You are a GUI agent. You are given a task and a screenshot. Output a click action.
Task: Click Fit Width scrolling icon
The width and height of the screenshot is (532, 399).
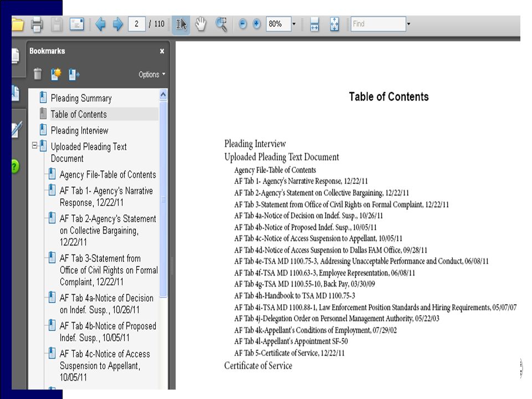pyautogui.click(x=315, y=24)
